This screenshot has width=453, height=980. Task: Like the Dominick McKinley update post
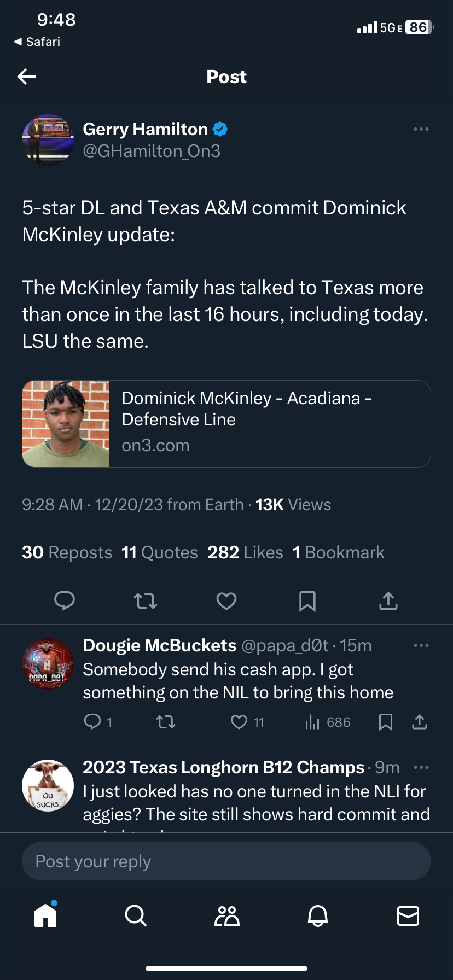(x=226, y=601)
